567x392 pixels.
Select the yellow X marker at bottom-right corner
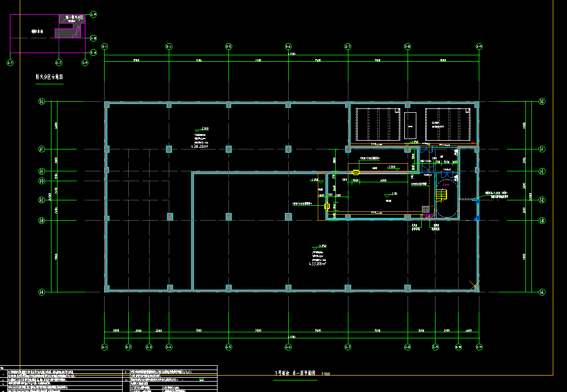[x=475, y=285]
